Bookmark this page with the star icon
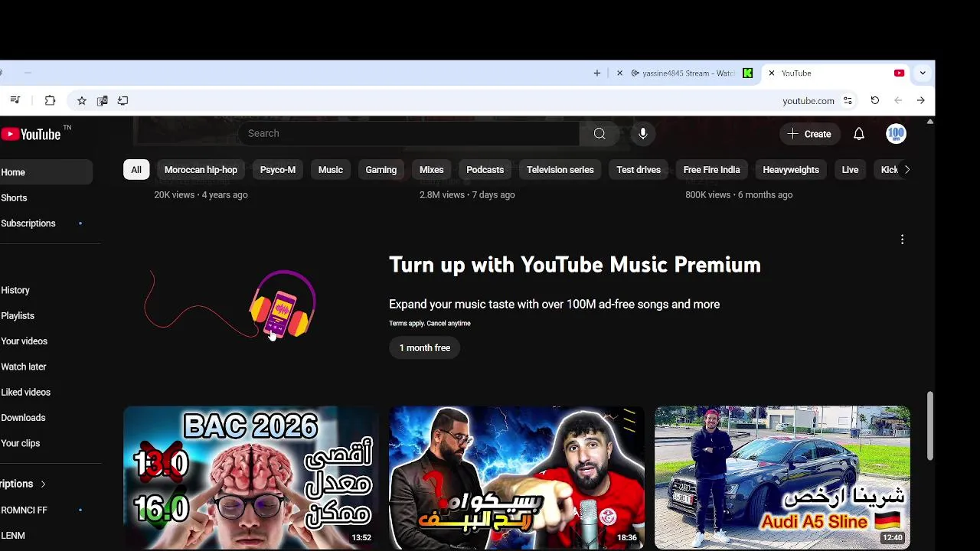This screenshot has width=980, height=551. tap(82, 100)
